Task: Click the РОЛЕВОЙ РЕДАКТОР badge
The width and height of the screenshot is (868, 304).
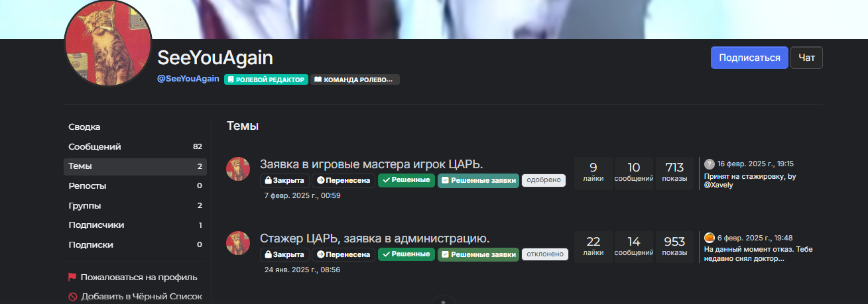Action: click(x=266, y=79)
